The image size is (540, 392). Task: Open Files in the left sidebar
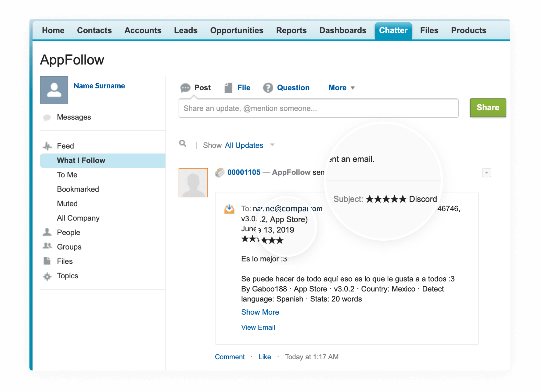(65, 261)
